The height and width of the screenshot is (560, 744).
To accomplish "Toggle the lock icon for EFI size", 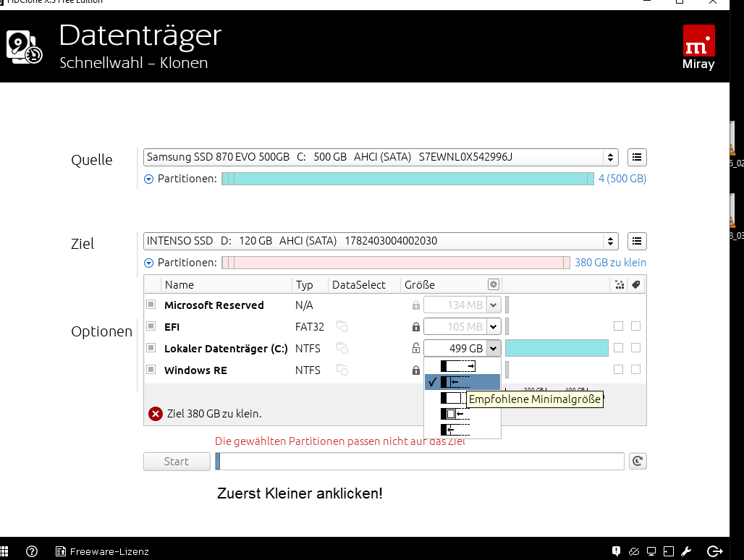I will pos(416,327).
